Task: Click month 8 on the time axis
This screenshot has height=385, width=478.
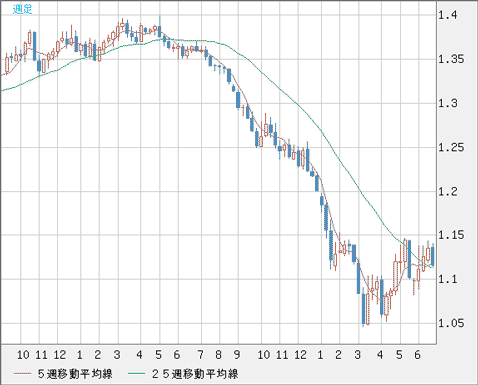Action: click(x=218, y=355)
